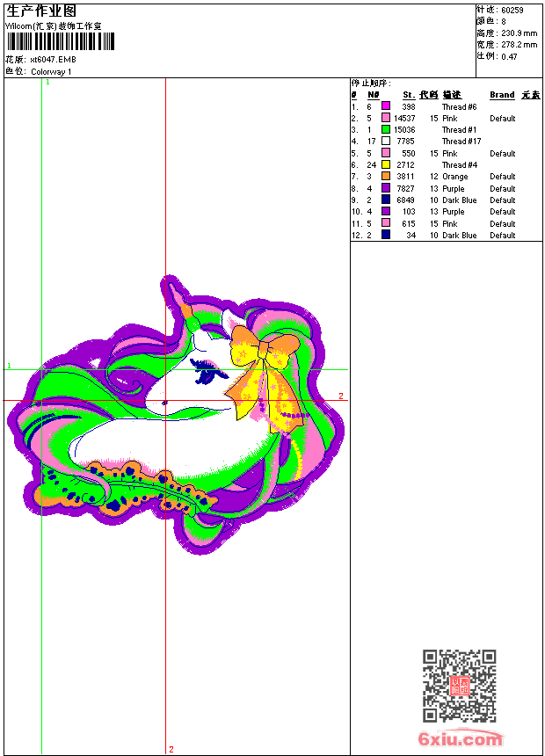The height and width of the screenshot is (756, 545).
Task: Select stitch count value 6849
Action: pyautogui.click(x=406, y=200)
